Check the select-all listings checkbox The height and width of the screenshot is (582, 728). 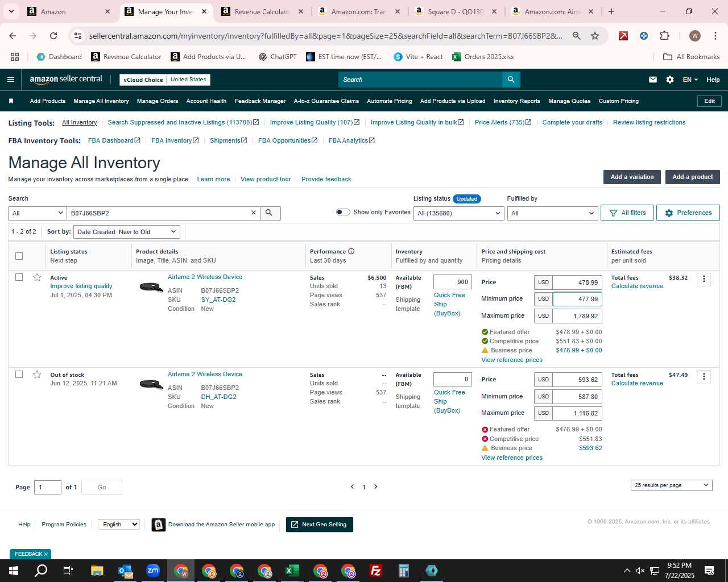click(19, 256)
